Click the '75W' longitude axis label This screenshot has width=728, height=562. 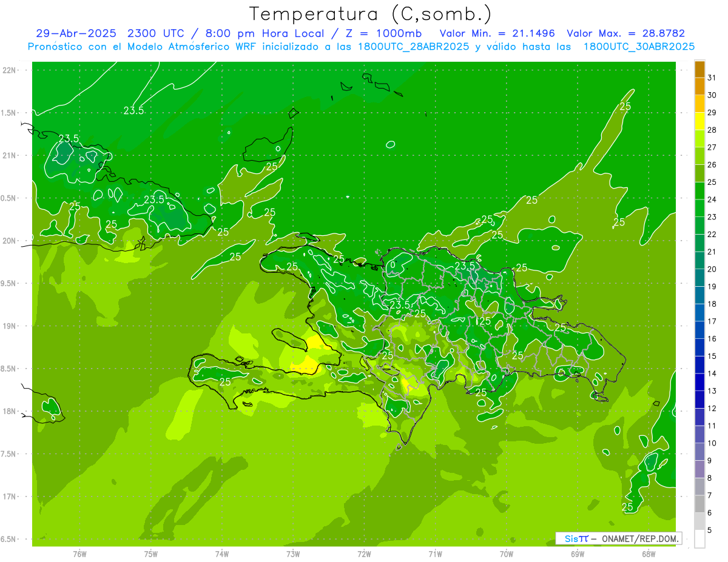pos(151,554)
